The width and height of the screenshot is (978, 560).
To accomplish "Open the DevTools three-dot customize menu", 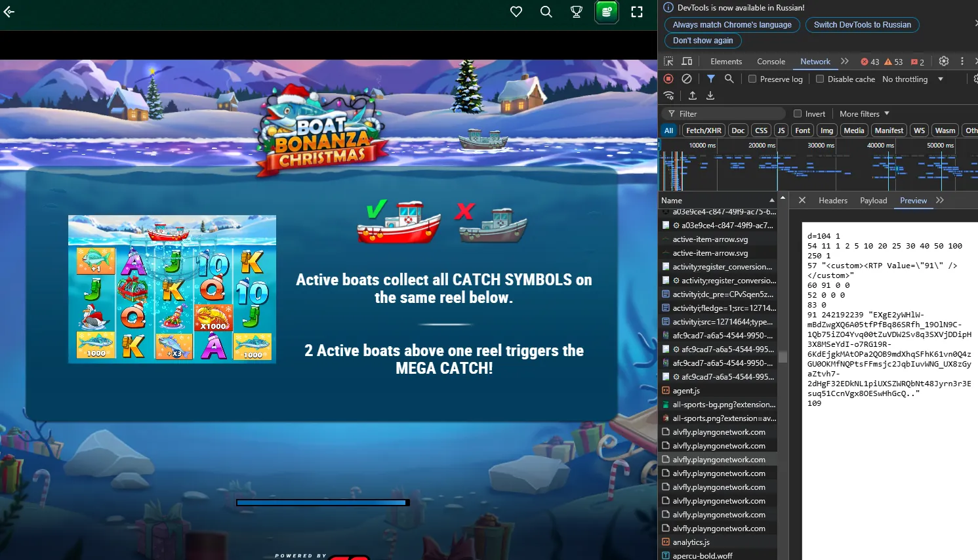I will [x=962, y=61].
